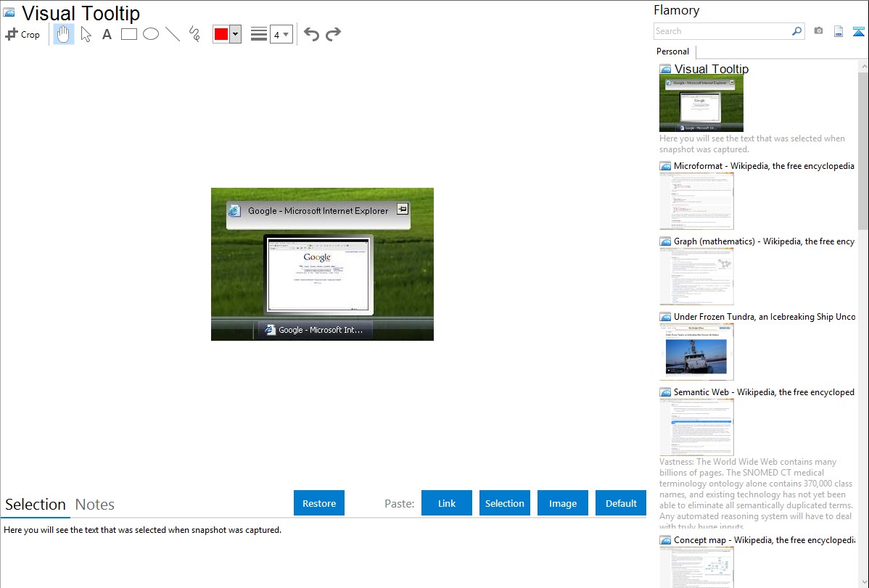Screen dimensions: 869x588
Task: Click the blue upload icon at top right
Action: click(858, 32)
